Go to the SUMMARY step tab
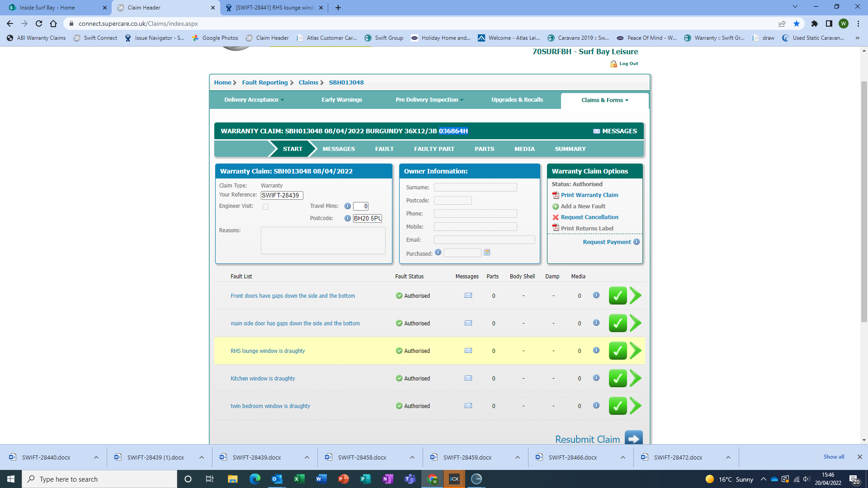 (x=570, y=149)
